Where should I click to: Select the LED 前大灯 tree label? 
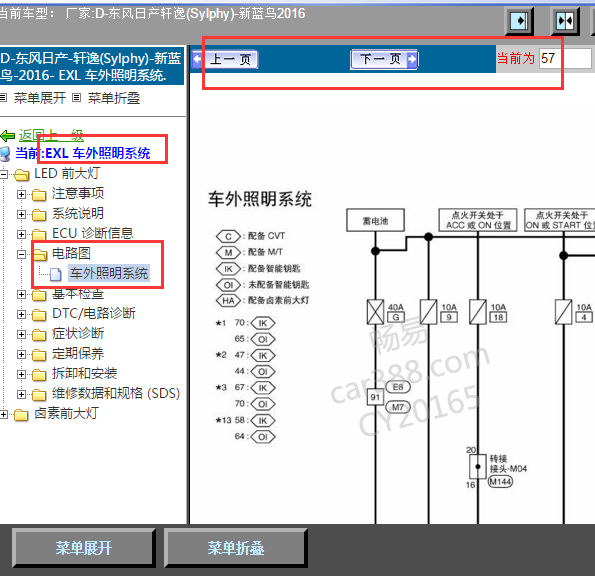pyautogui.click(x=67, y=173)
